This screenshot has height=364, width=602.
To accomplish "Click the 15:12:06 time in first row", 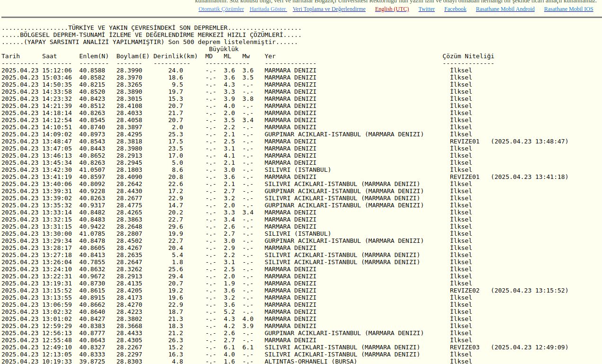I will (x=57, y=71).
